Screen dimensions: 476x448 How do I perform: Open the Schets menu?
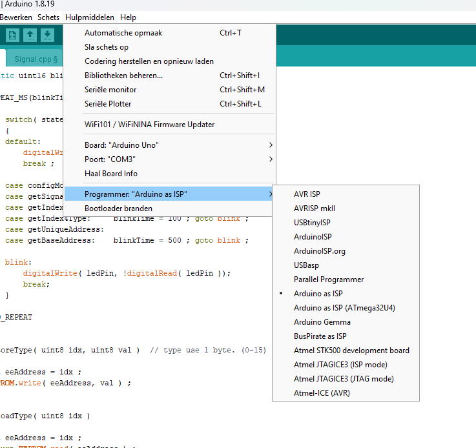coord(48,17)
